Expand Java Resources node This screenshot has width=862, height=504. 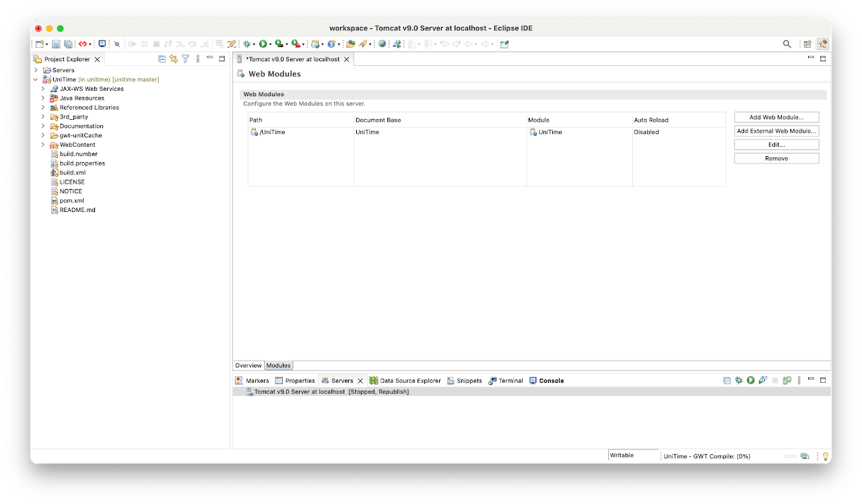coord(43,98)
